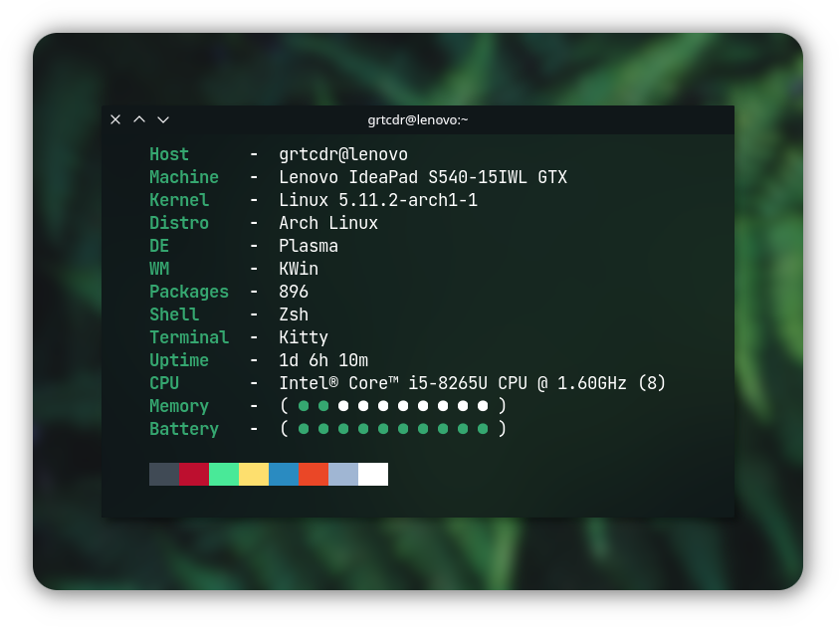The width and height of the screenshot is (840, 627).
Task: Click the Distro label
Action: pos(179,223)
